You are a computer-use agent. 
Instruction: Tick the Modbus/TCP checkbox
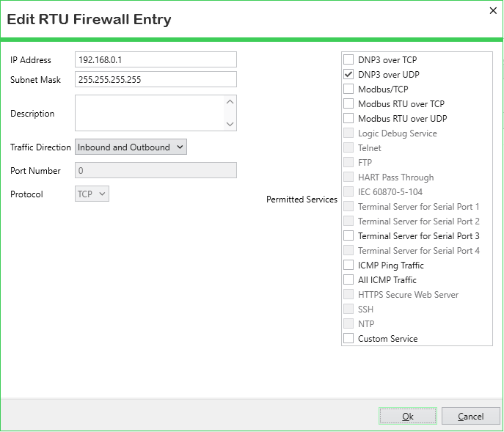point(348,89)
